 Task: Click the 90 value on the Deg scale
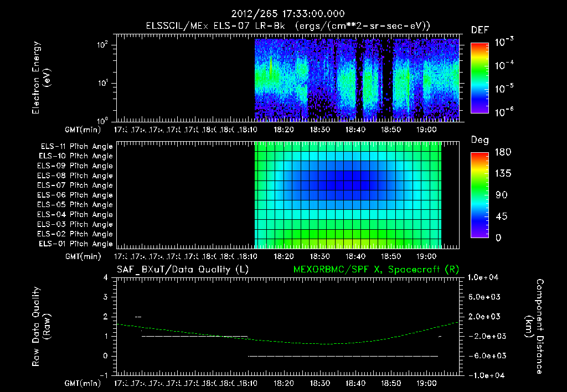coord(502,195)
